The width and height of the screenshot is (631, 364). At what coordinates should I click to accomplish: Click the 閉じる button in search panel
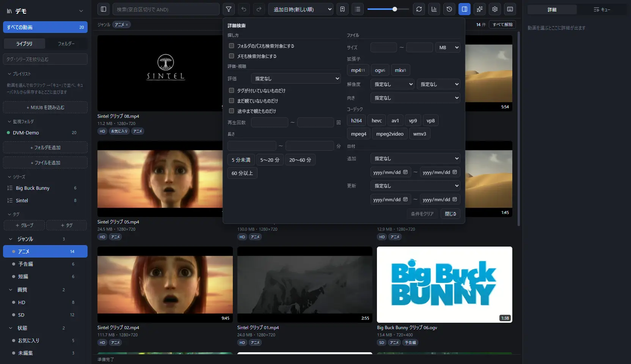(450, 214)
